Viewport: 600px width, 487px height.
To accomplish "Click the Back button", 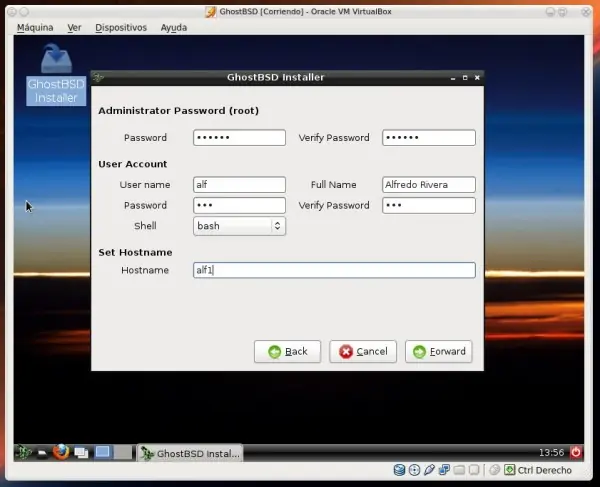I will pos(287,351).
